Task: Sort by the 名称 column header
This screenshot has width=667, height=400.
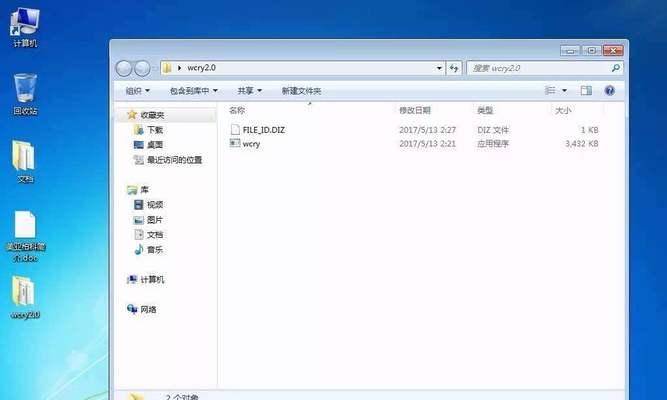Action: pyautogui.click(x=237, y=111)
